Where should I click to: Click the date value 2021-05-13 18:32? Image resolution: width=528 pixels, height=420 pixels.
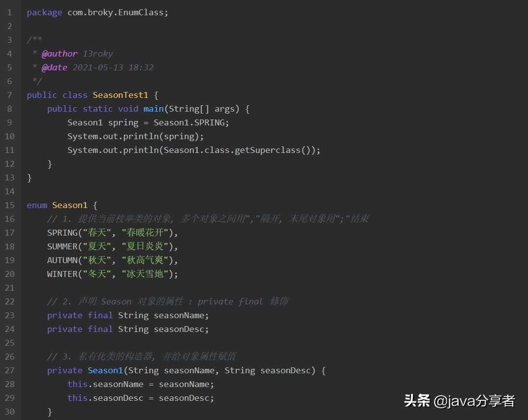[x=113, y=68]
